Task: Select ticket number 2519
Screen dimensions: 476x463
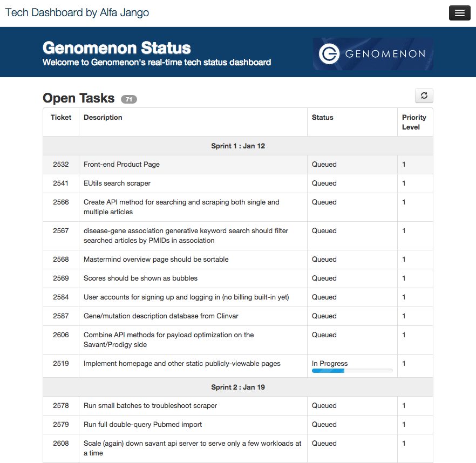Action: (x=60, y=363)
